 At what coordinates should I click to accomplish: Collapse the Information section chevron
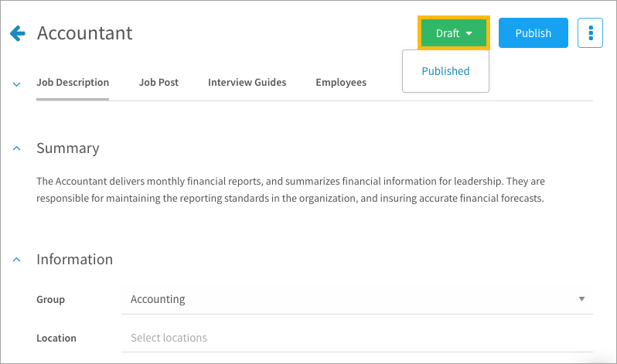16,260
